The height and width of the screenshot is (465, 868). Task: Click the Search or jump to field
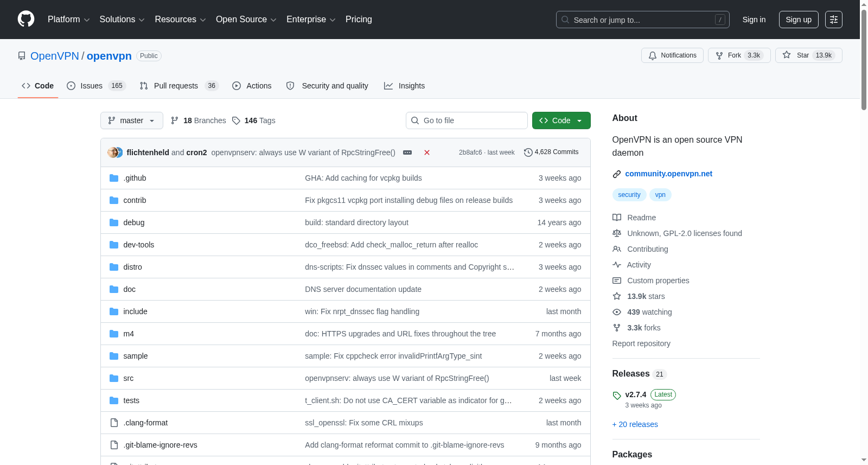pos(642,20)
